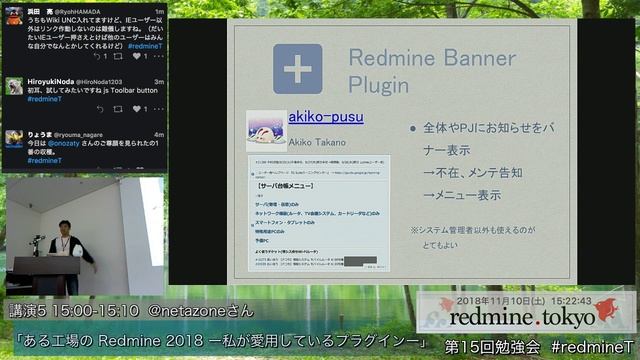640x360 pixels.
Task: Retweet HiroyukiNoda's js Toolbar button tweet
Action: click(118, 109)
